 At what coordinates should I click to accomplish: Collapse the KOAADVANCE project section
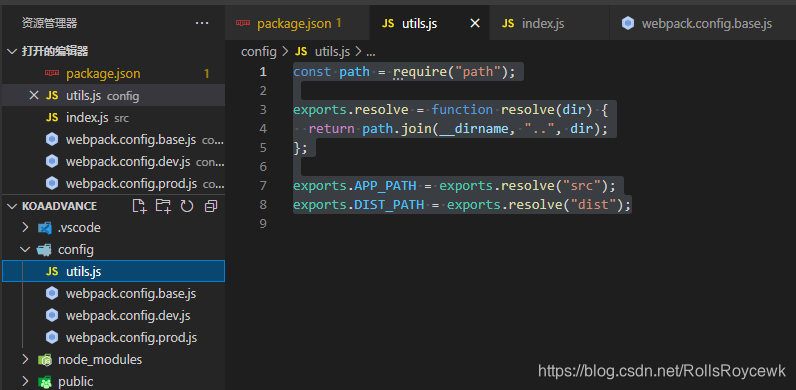(x=11, y=206)
